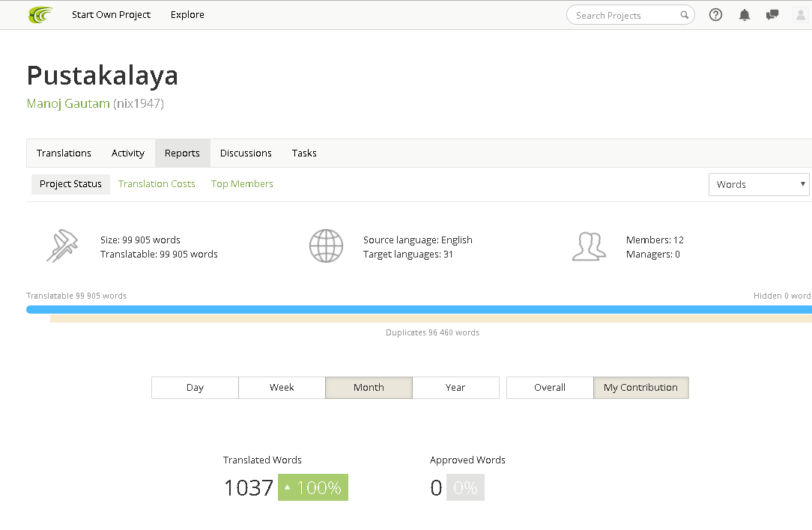Expand the Words unit dropdown
The width and height of the screenshot is (812, 530).
pyautogui.click(x=759, y=184)
